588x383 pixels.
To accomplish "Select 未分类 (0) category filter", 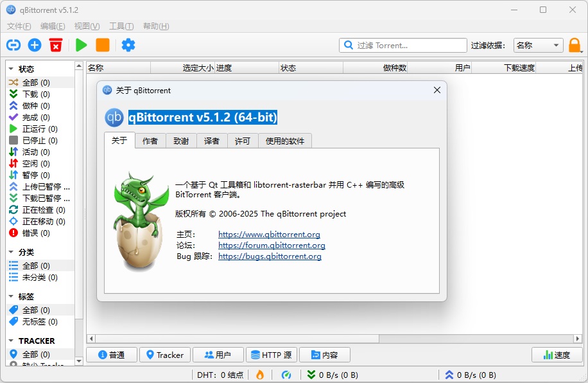I will [40, 277].
